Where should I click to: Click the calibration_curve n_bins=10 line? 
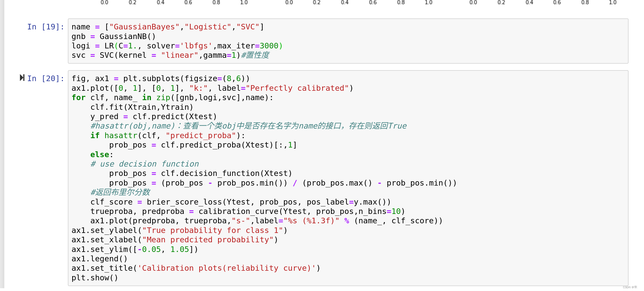point(247,211)
